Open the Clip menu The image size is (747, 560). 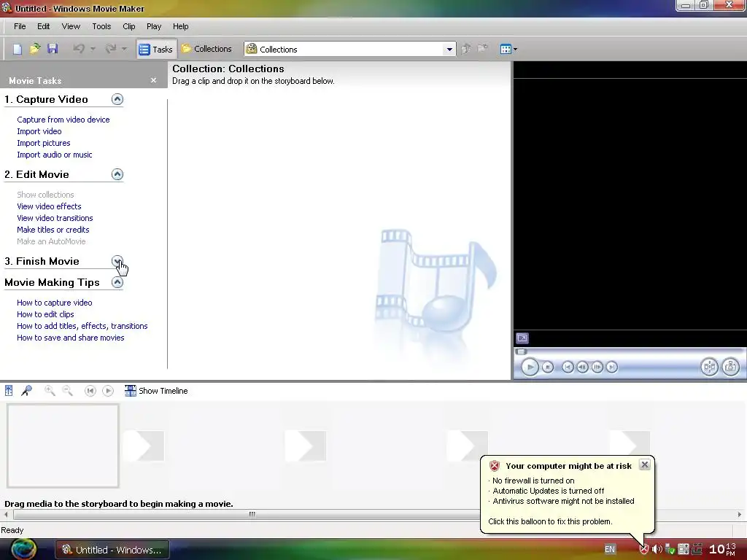128,27
